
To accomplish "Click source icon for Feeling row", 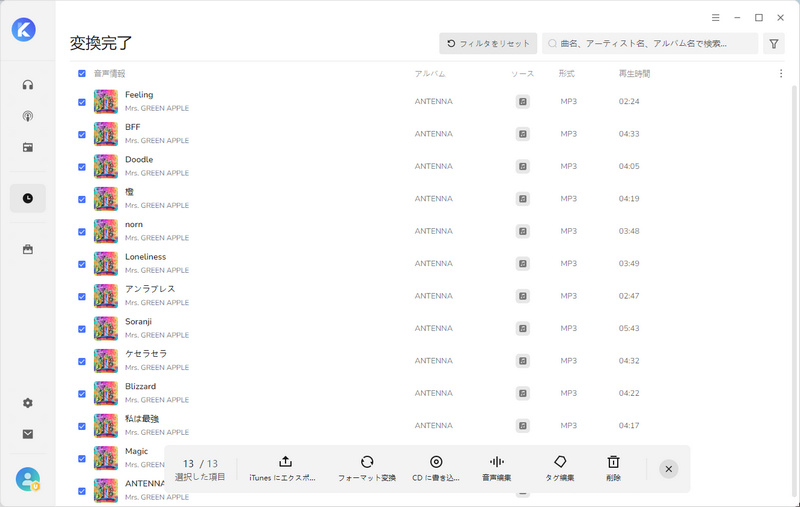I will (x=522, y=102).
